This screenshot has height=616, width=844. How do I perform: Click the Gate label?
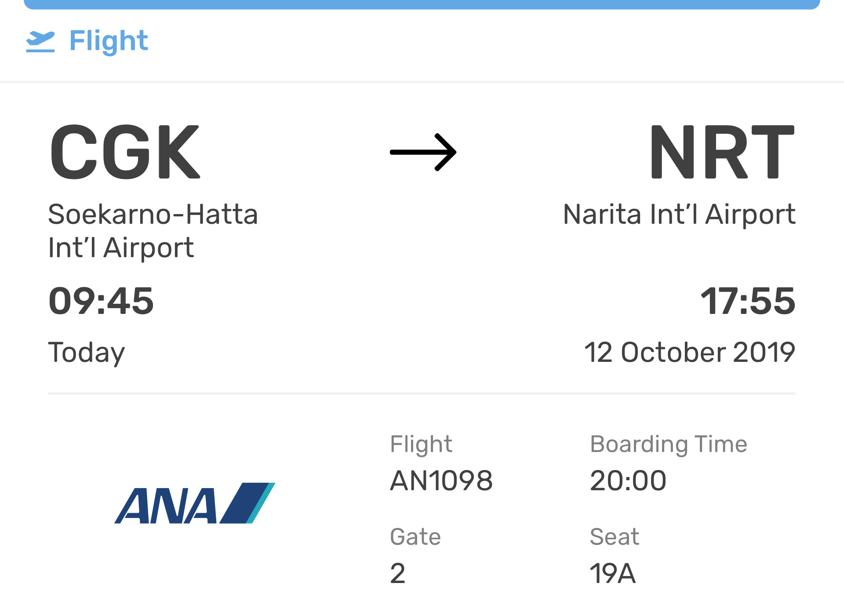[x=415, y=537]
